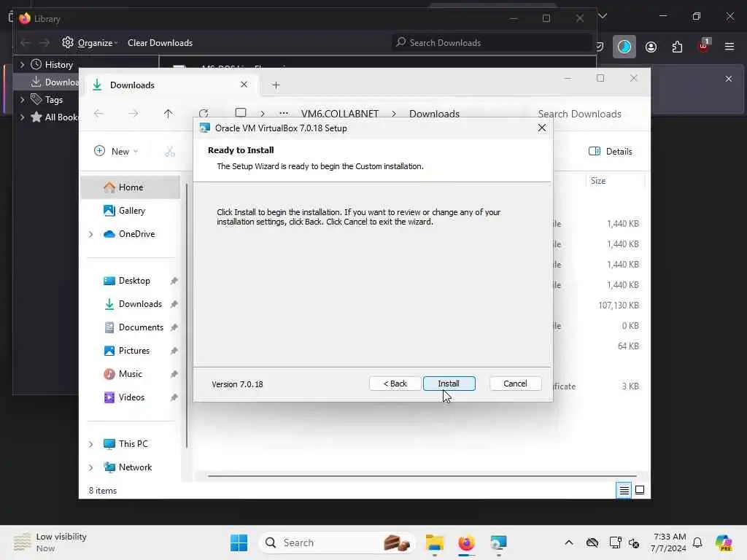Open the Windows Start menu
The width and height of the screenshot is (747, 560).
click(x=239, y=542)
